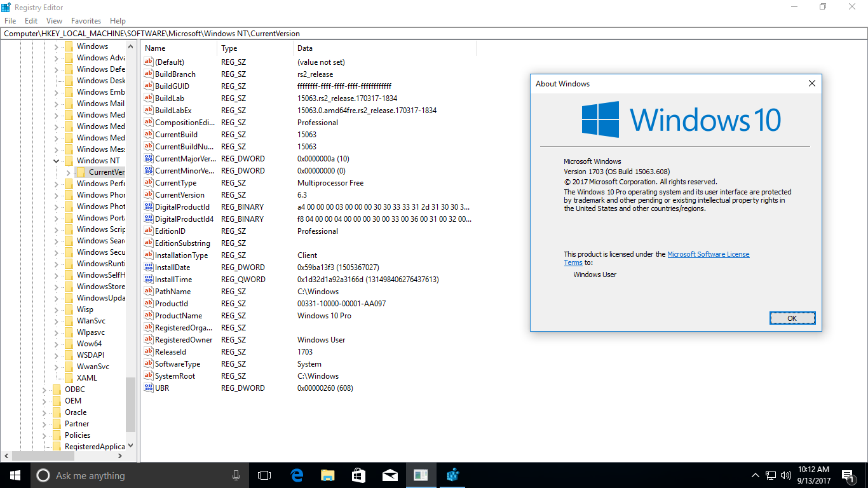Viewport: 868px width, 488px height.
Task: Click the registry path address bar
Action: [434, 33]
